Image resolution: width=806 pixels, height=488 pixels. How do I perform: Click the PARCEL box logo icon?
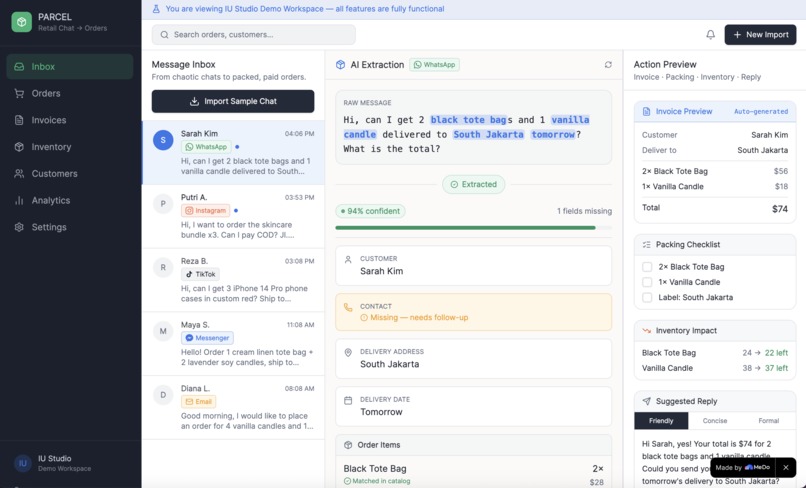coord(22,22)
